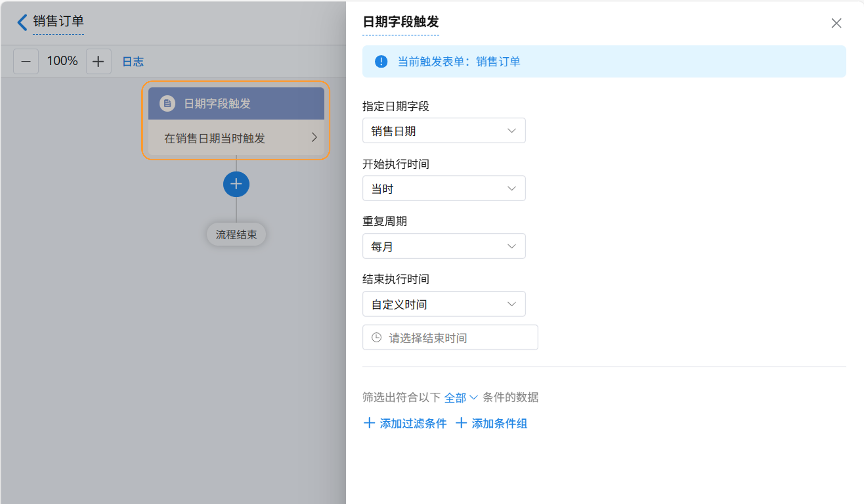Click the blue info icon in banner
864x504 pixels.
[381, 62]
